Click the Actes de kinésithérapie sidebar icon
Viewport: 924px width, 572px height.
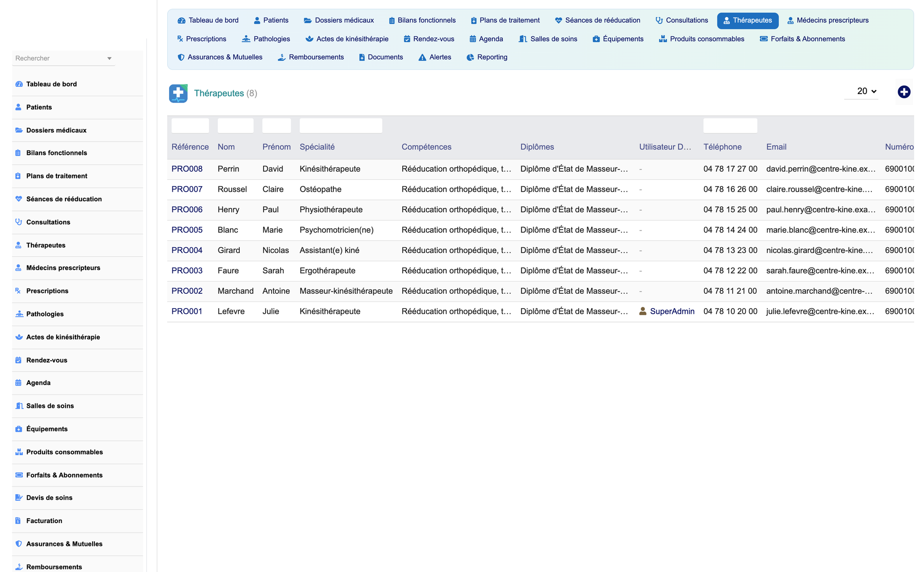(x=19, y=337)
